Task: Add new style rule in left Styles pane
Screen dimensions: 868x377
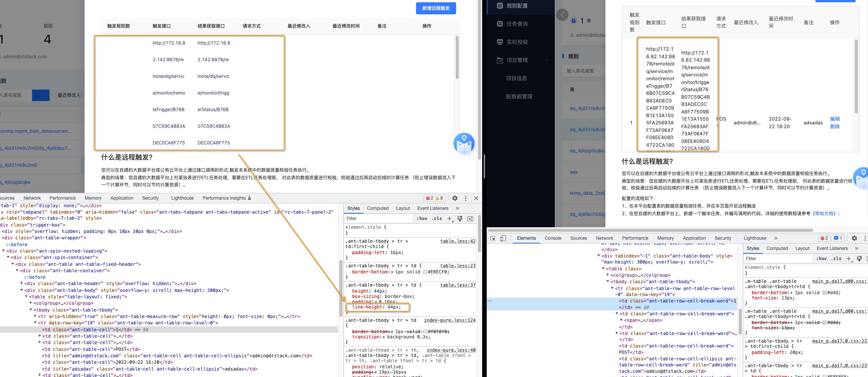Action: click(450, 219)
